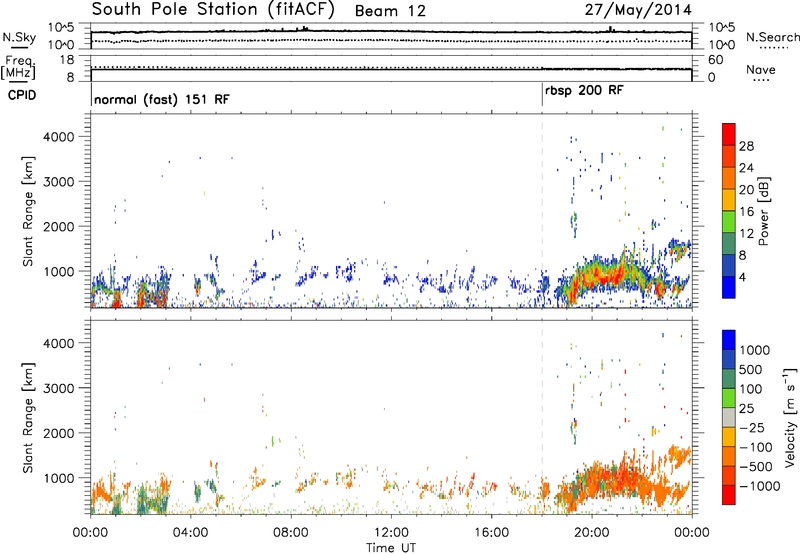Click the '20:00' time axis tick label
Viewport: 800px width, 554px height.
click(x=591, y=533)
